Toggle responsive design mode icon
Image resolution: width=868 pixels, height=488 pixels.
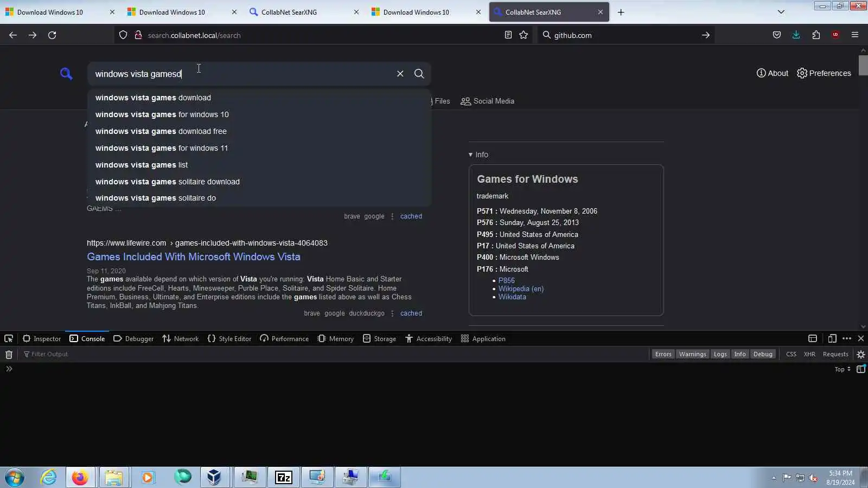tap(832, 339)
